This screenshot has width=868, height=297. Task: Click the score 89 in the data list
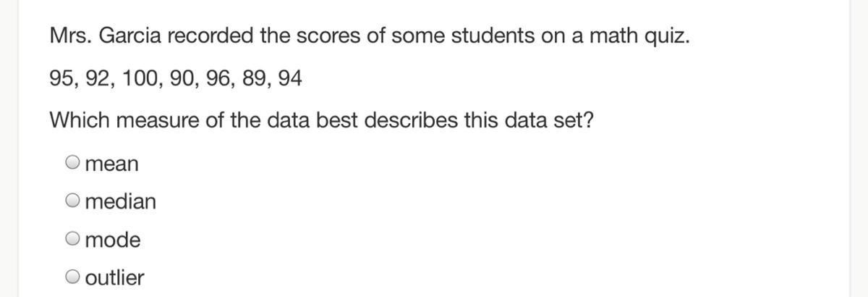(247, 78)
